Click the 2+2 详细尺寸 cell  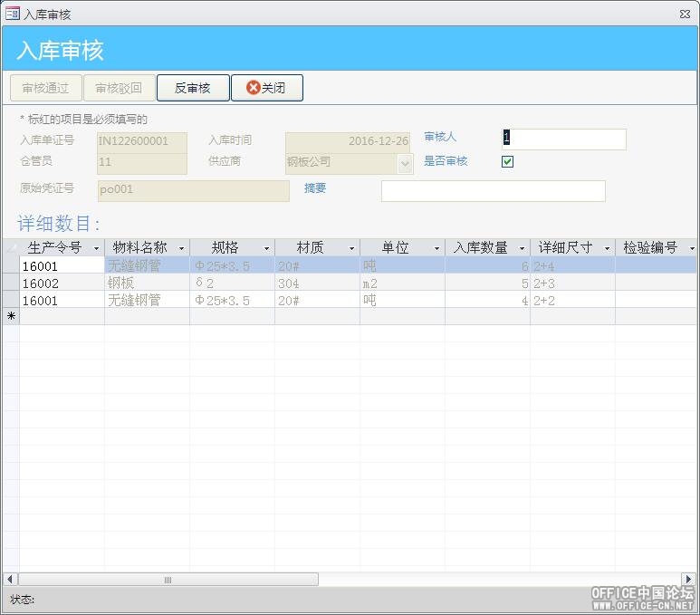tap(572, 300)
